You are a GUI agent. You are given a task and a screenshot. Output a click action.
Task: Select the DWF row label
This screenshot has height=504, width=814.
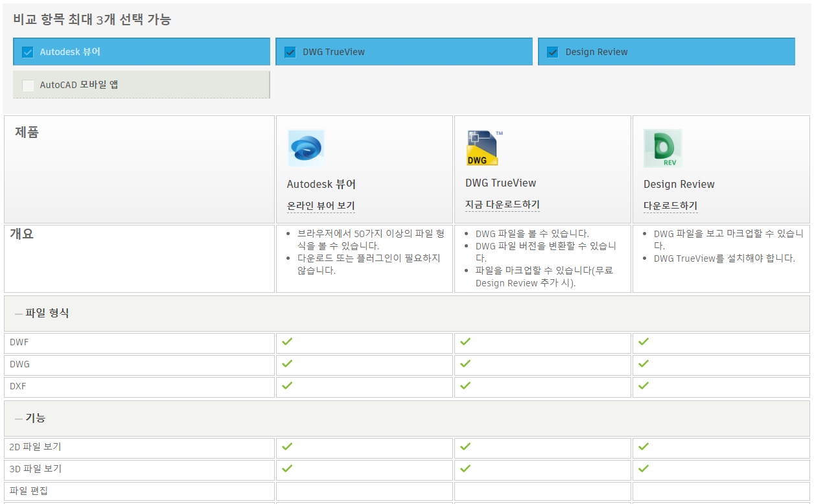(x=19, y=342)
